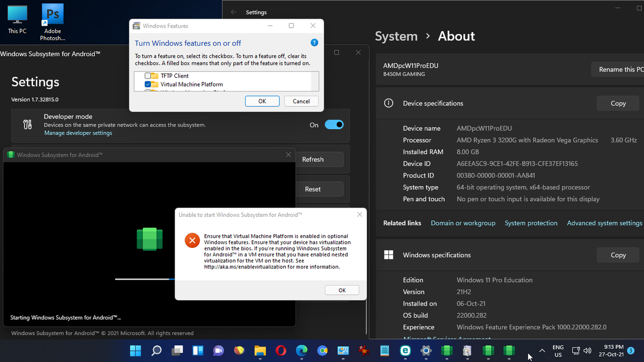Click the Starting Windows Subsystem for Android status text
This screenshot has width=644, height=362.
click(65, 318)
